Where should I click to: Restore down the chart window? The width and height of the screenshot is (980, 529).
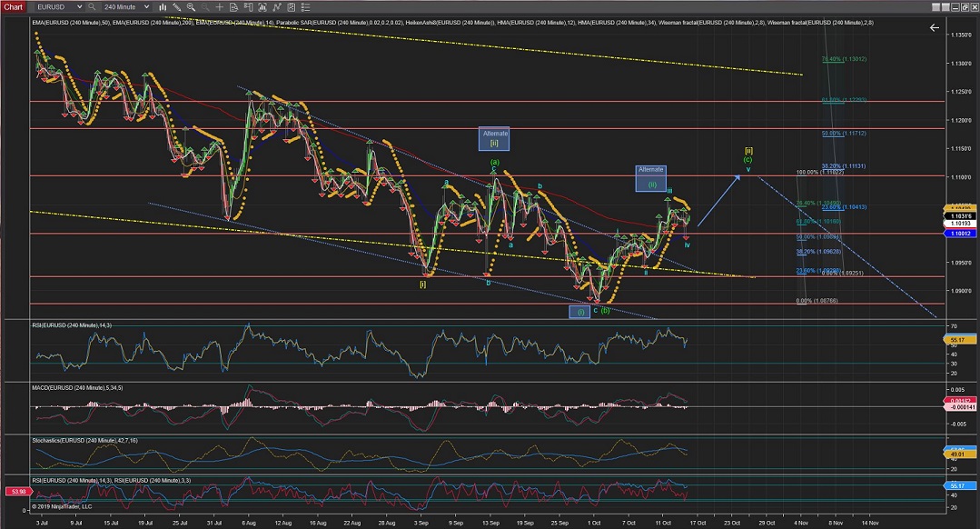[x=965, y=7]
